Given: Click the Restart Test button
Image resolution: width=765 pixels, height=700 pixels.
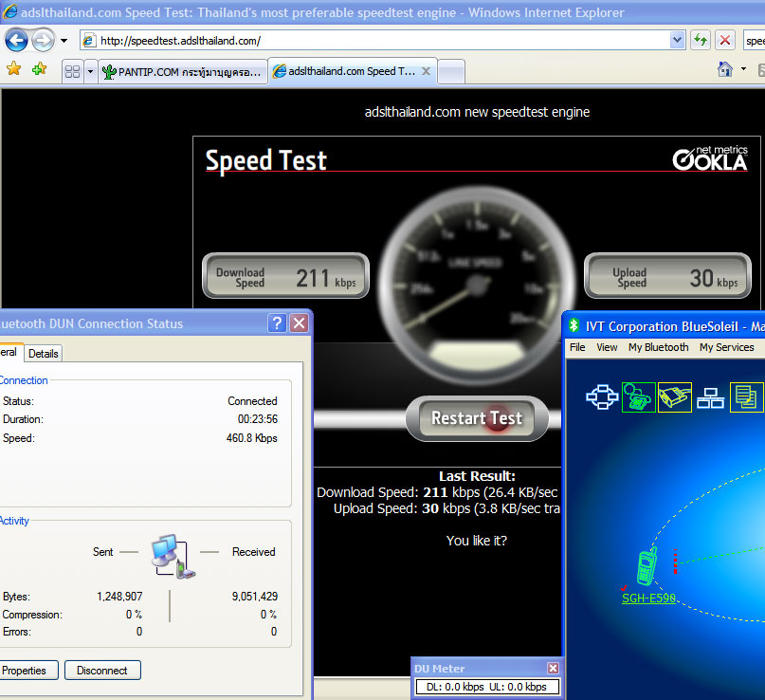Looking at the screenshot, I should [x=477, y=418].
